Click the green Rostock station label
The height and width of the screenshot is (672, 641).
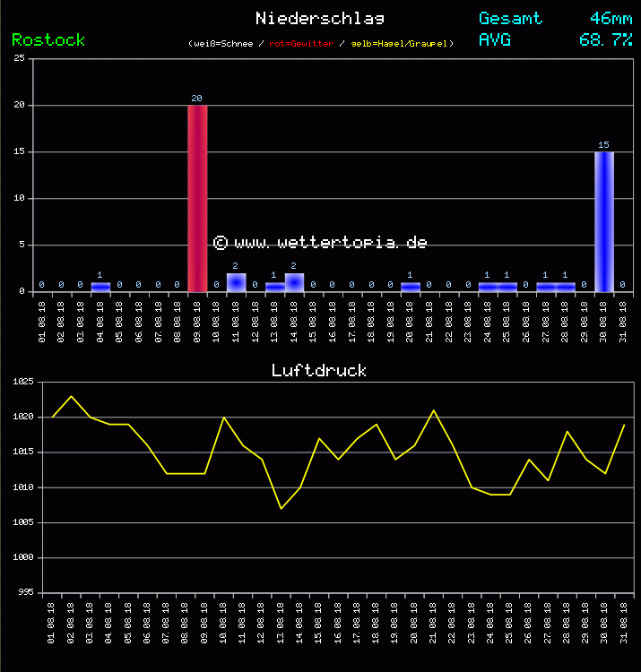pyautogui.click(x=48, y=39)
